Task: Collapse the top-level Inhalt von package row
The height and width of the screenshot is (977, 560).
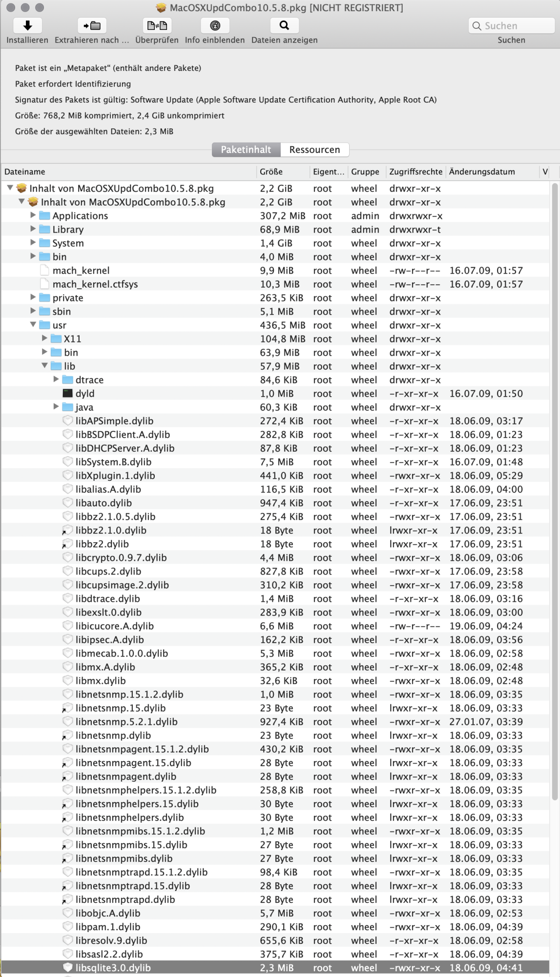Action: [x=10, y=188]
